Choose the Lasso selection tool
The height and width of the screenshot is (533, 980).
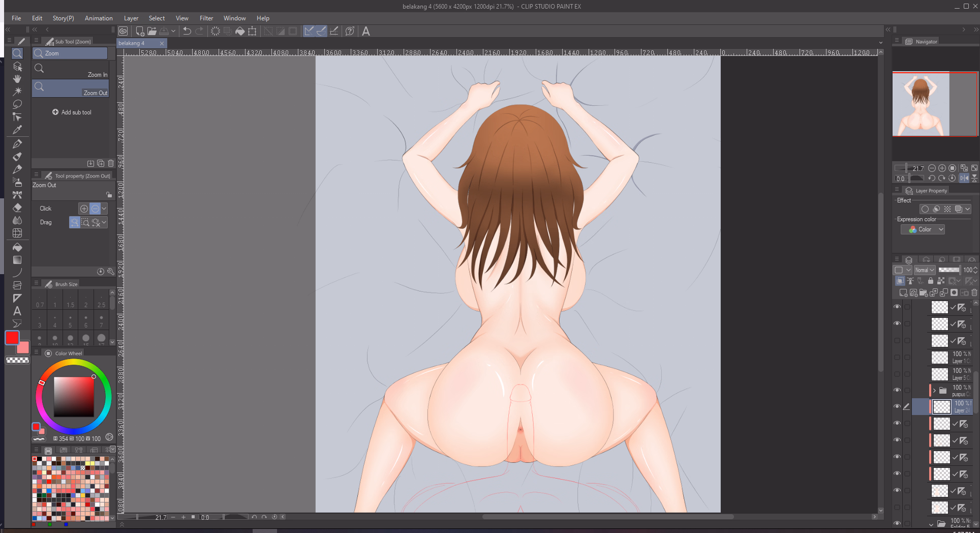click(x=17, y=104)
